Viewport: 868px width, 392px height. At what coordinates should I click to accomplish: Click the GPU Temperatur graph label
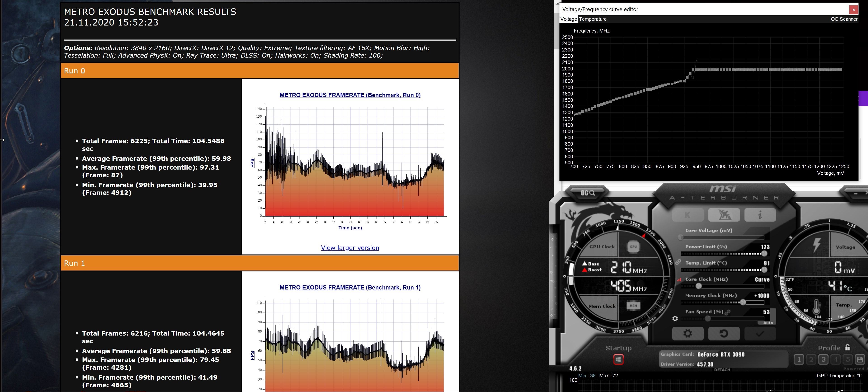click(839, 376)
